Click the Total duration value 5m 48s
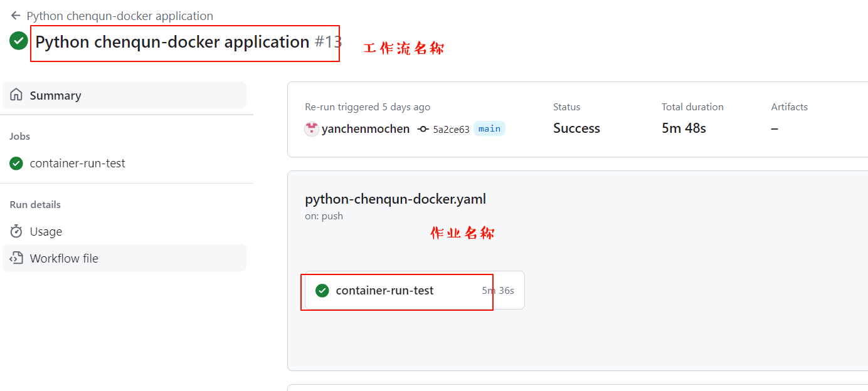The width and height of the screenshot is (868, 391). tap(684, 128)
